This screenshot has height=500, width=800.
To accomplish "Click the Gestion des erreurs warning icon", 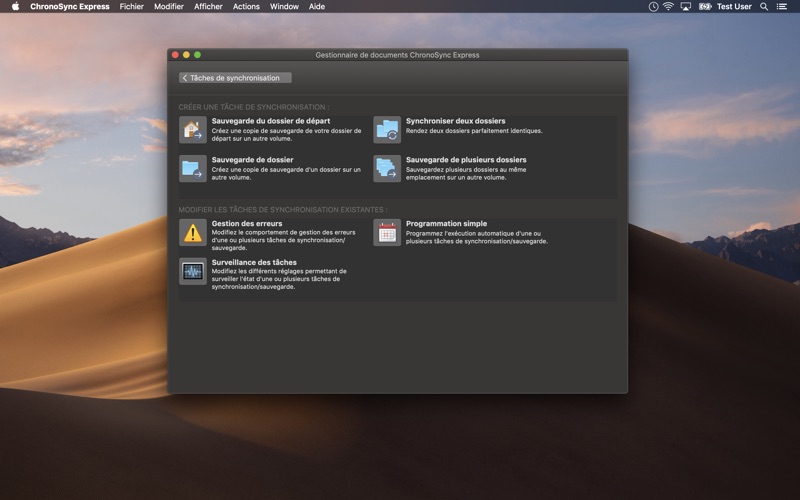I will pyautogui.click(x=193, y=233).
